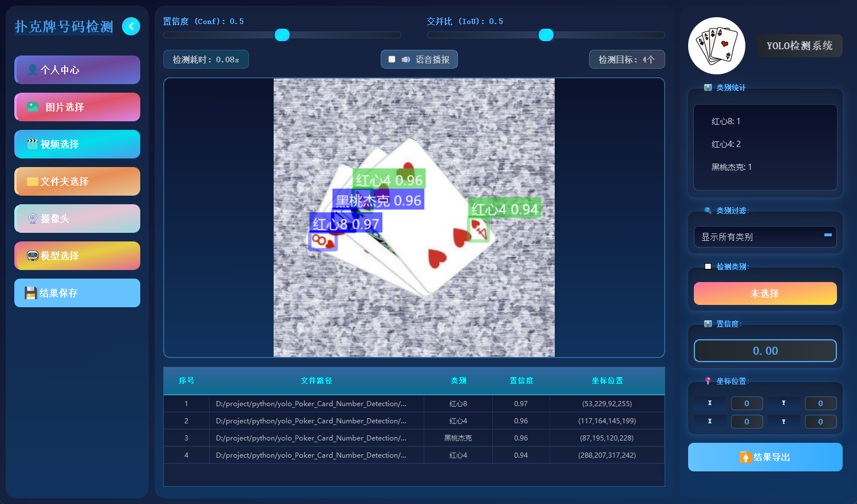This screenshot has height=504, width=857.
Task: Select 文件夹选择 folder option
Action: [77, 181]
